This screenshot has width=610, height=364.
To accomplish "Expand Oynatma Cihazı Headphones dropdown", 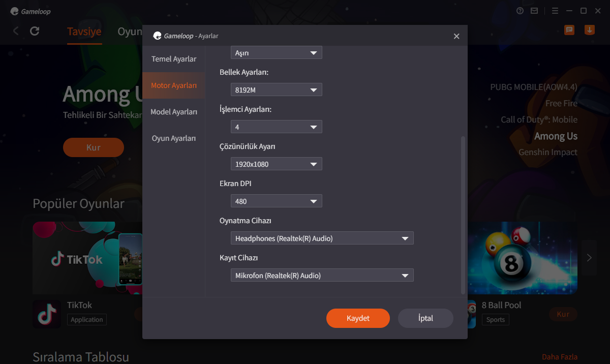I will click(x=322, y=238).
